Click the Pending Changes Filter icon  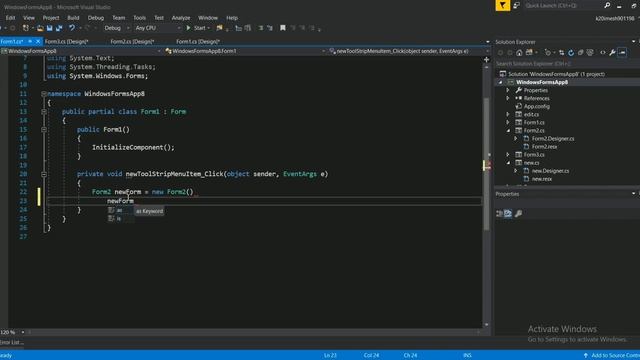[548, 53]
